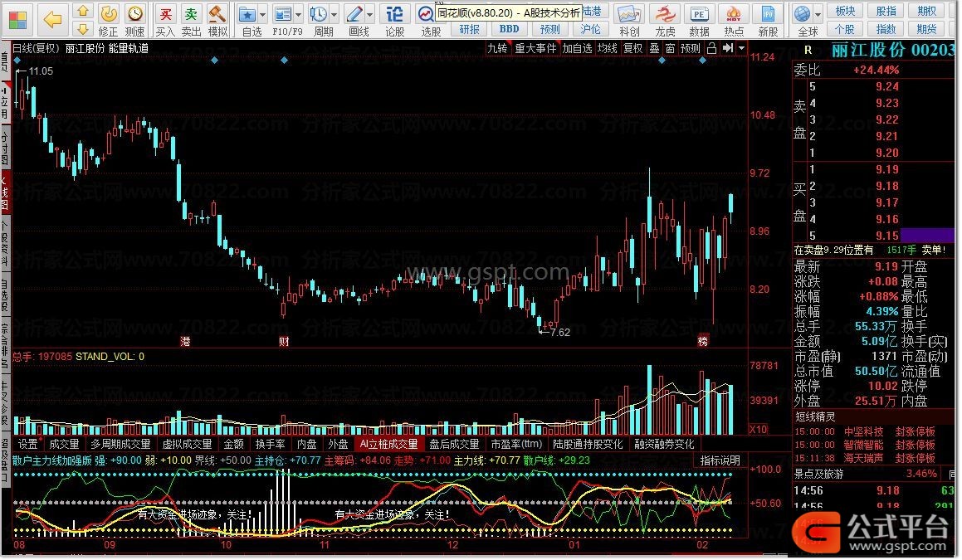The width and height of the screenshot is (962, 560).
Task: Open 重大事件 major events
Action: (x=535, y=48)
